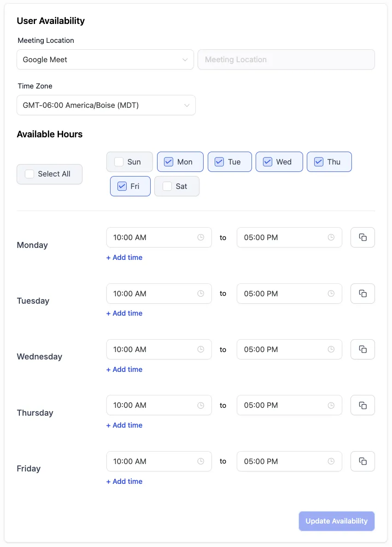Image resolution: width=392 pixels, height=547 pixels.
Task: Click the copy icon for Tuesday's hours
Action: 363,294
